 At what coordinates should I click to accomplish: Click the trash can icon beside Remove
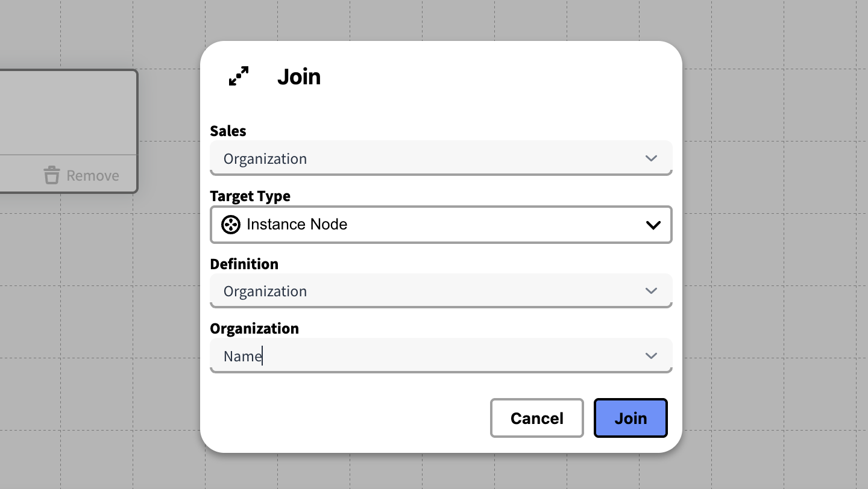[x=52, y=175]
